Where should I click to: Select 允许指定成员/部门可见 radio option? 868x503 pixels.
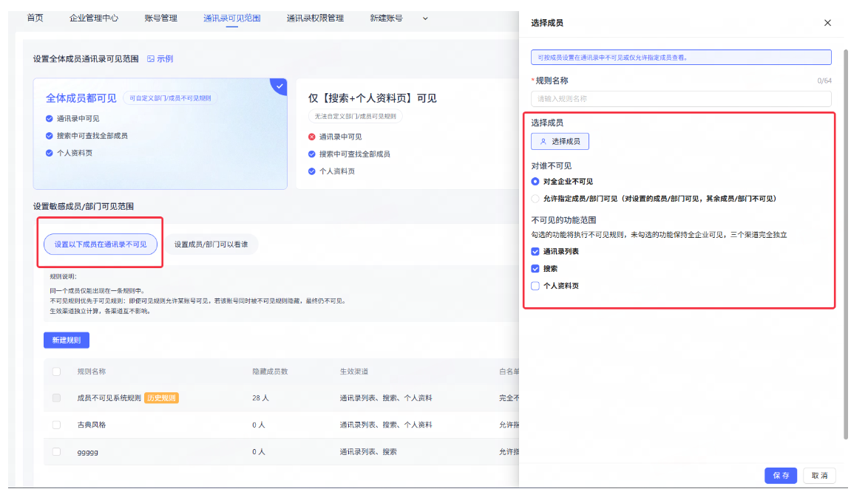[535, 199]
